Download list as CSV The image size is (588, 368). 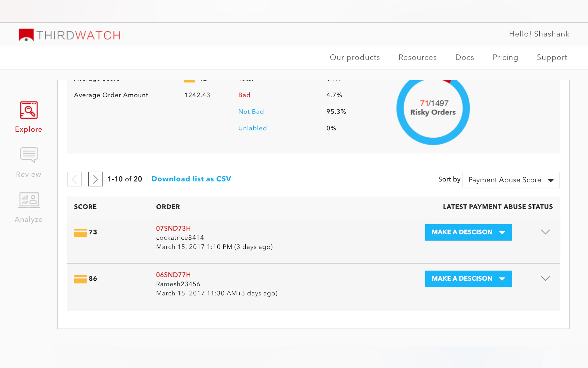(191, 179)
